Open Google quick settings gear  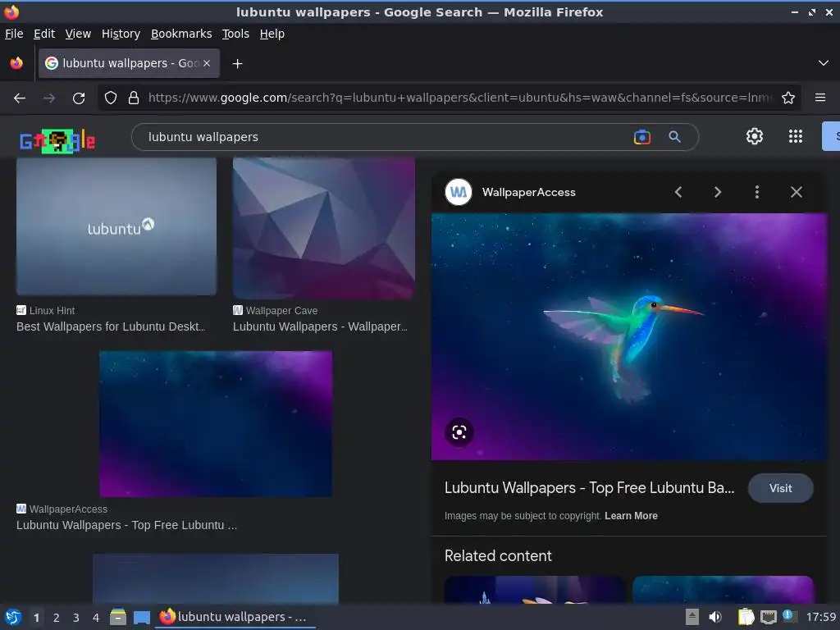click(755, 137)
